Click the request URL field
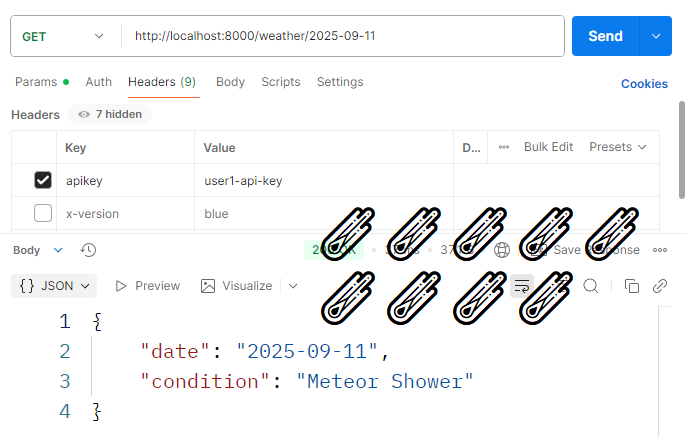This screenshot has height=437, width=687. tap(340, 36)
